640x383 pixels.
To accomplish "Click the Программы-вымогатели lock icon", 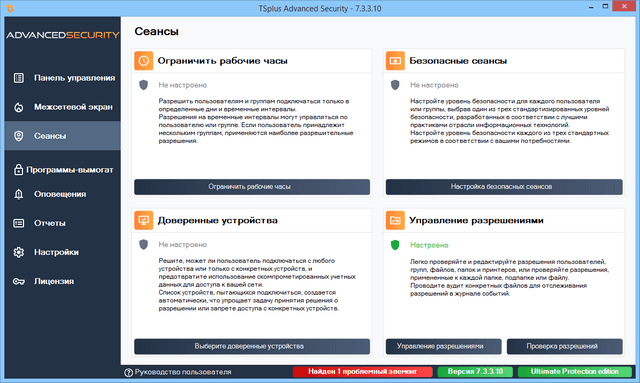I will pyautogui.click(x=18, y=169).
